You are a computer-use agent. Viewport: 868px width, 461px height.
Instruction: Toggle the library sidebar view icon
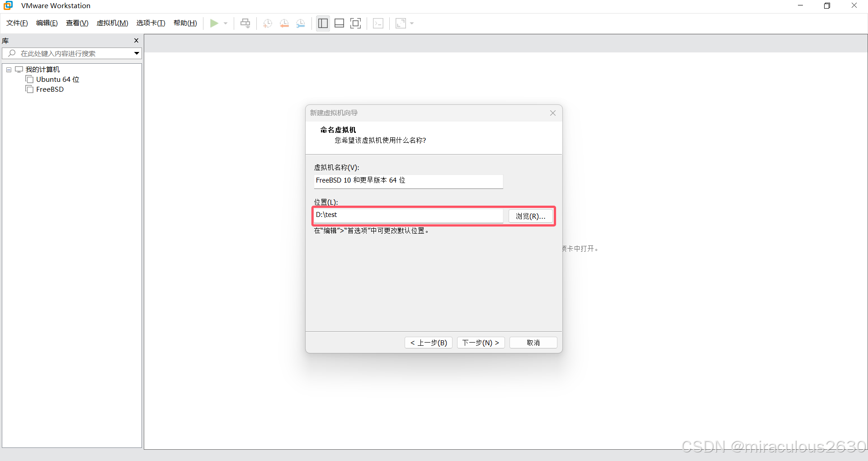point(323,23)
